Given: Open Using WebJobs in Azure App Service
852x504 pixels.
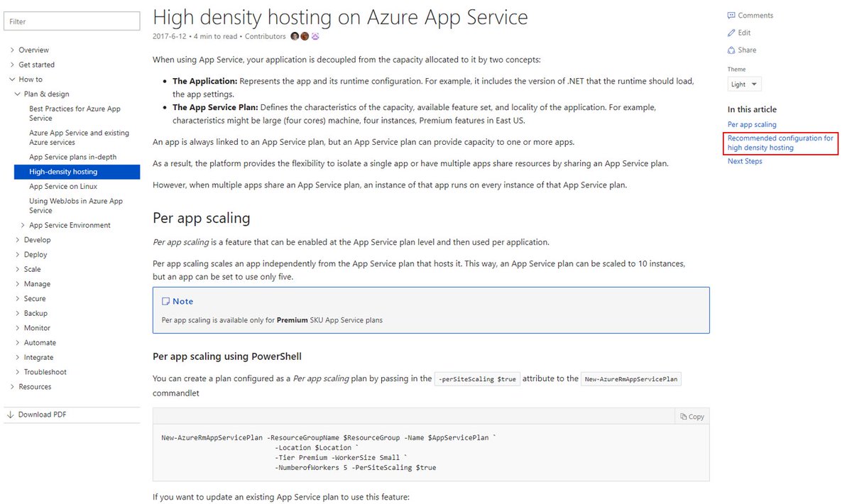Looking at the screenshot, I should pyautogui.click(x=76, y=206).
